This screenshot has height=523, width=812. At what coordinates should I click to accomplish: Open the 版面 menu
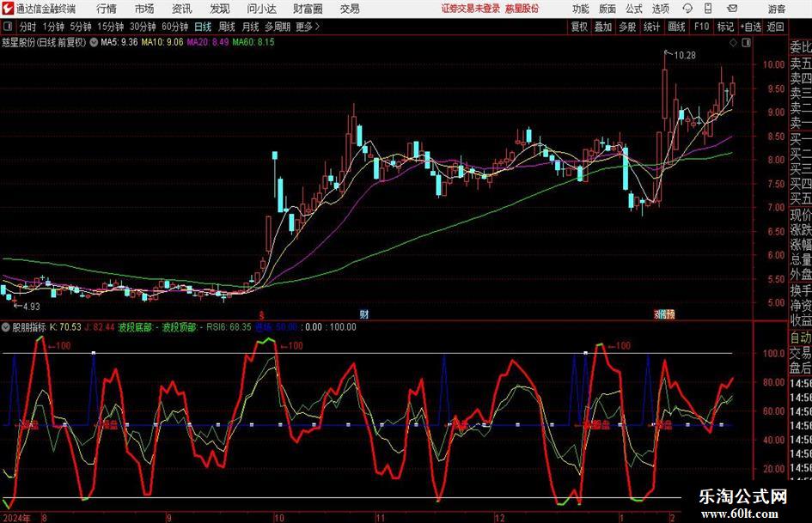[x=607, y=9]
